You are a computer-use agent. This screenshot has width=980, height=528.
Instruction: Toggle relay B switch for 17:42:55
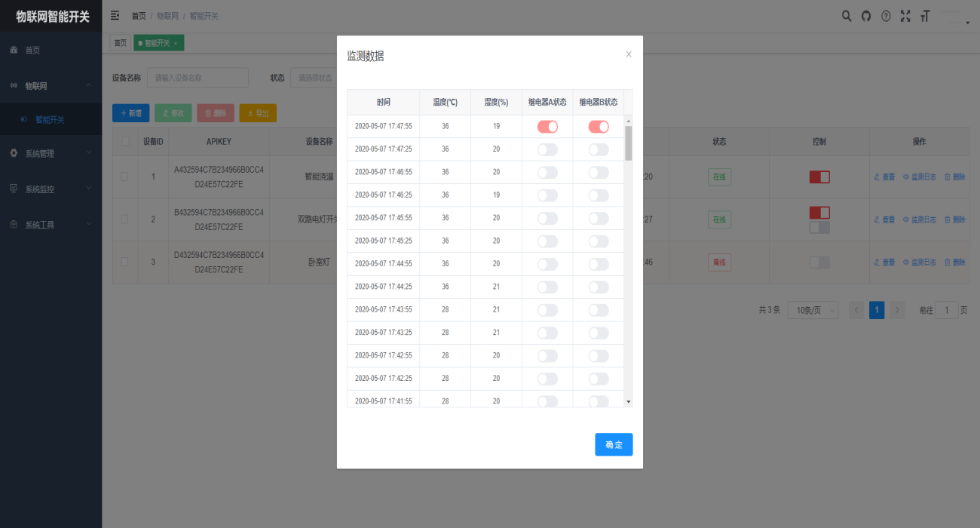click(x=599, y=356)
